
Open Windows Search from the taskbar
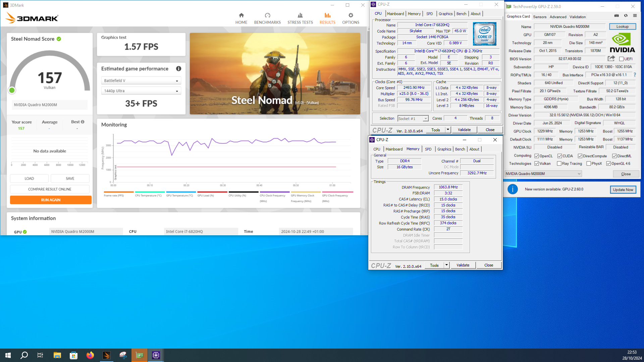24,355
